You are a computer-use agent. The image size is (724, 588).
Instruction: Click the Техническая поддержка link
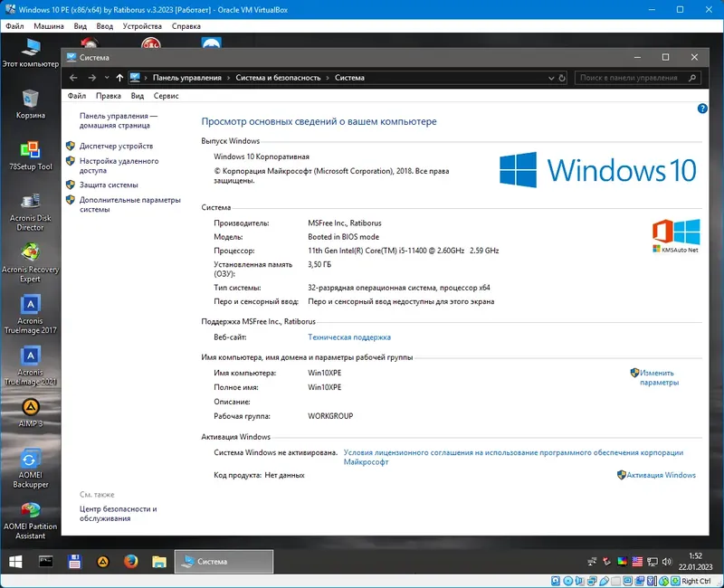(349, 337)
